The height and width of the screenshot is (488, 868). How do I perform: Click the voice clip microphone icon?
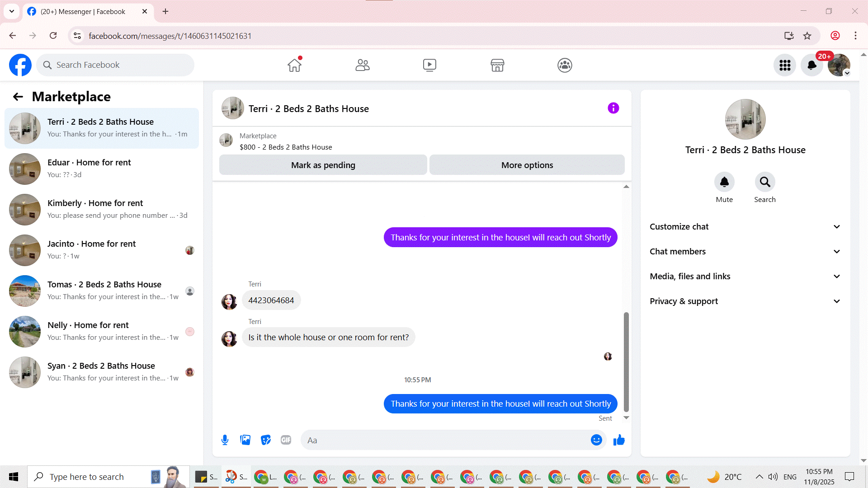click(225, 440)
